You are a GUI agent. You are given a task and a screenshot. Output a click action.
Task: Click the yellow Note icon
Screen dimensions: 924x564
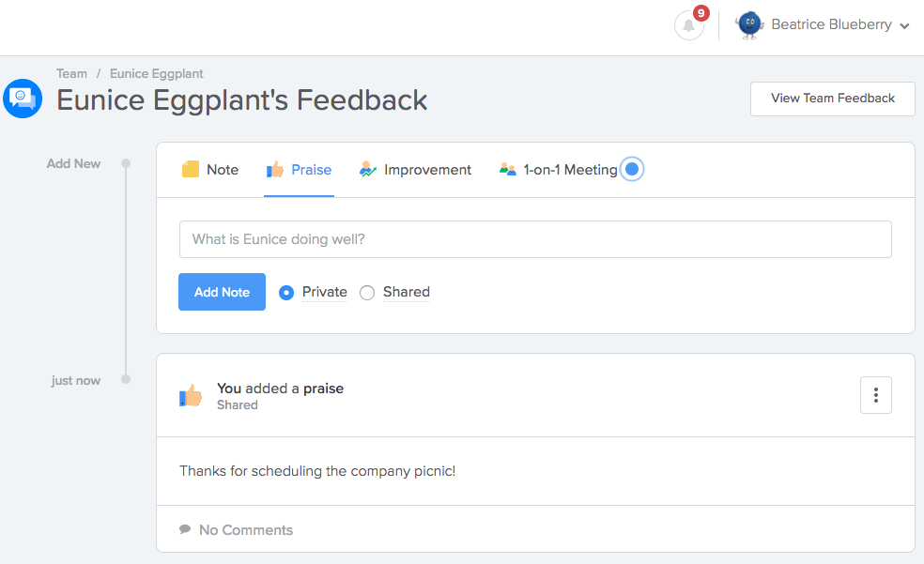[191, 170]
